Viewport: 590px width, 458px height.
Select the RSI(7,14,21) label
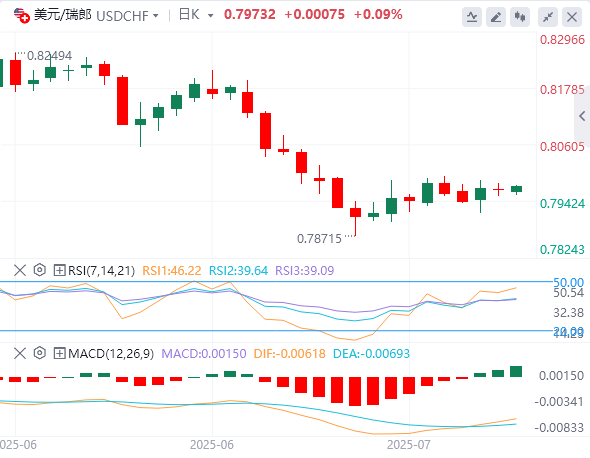pyautogui.click(x=101, y=271)
